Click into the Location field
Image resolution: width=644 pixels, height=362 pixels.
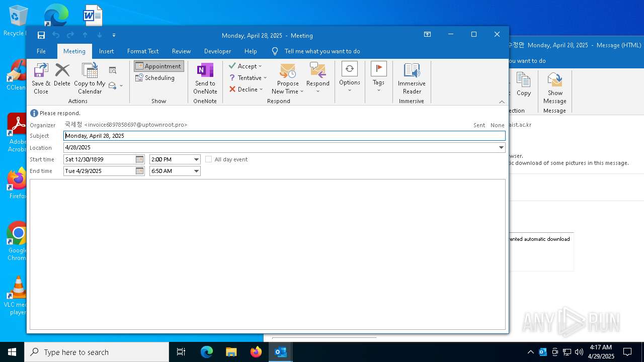click(x=280, y=147)
